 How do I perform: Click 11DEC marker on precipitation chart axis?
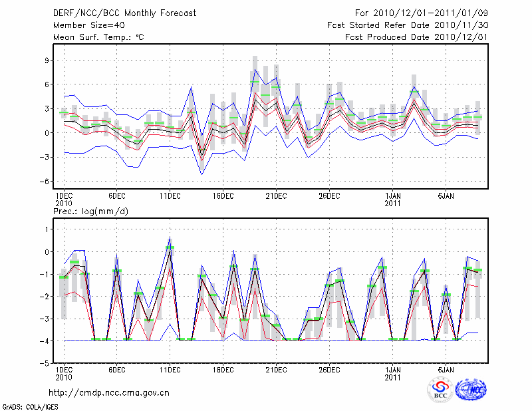pos(170,369)
